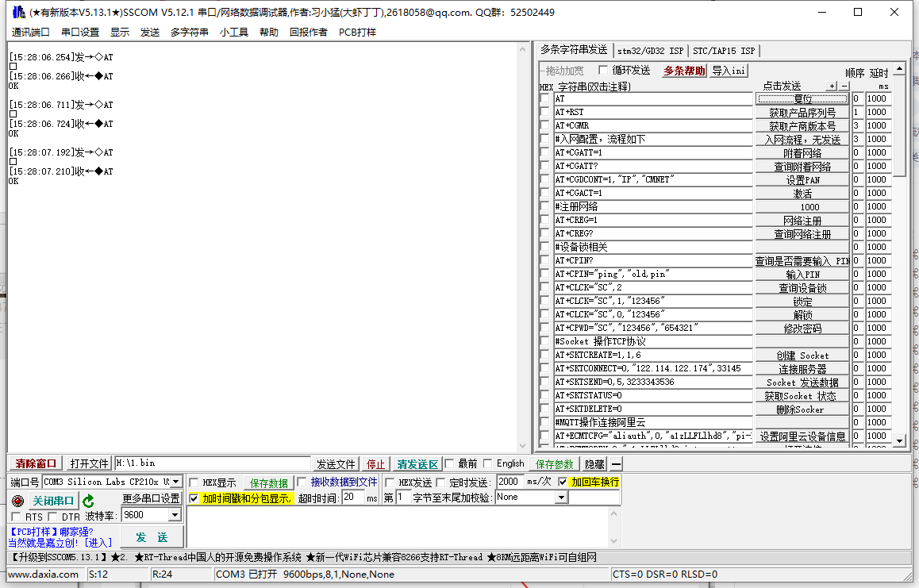Click 隐藏 to hide the send panel
The image size is (919, 588).
tap(593, 463)
